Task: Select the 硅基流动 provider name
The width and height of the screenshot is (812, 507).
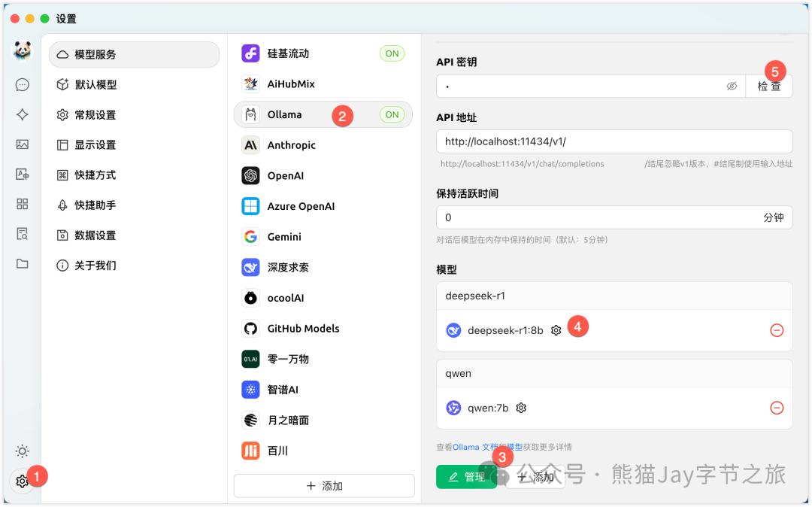Action: [x=288, y=53]
